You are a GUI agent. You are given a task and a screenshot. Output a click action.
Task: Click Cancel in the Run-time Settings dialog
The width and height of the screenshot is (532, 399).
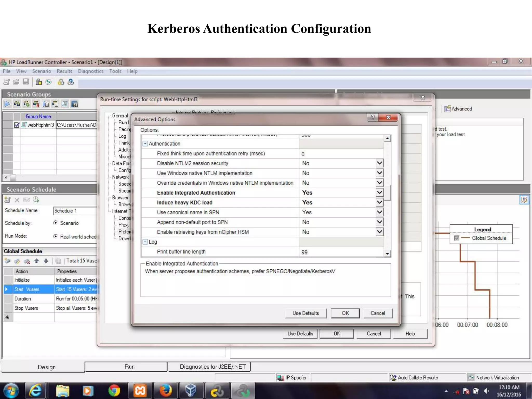pyautogui.click(x=374, y=334)
